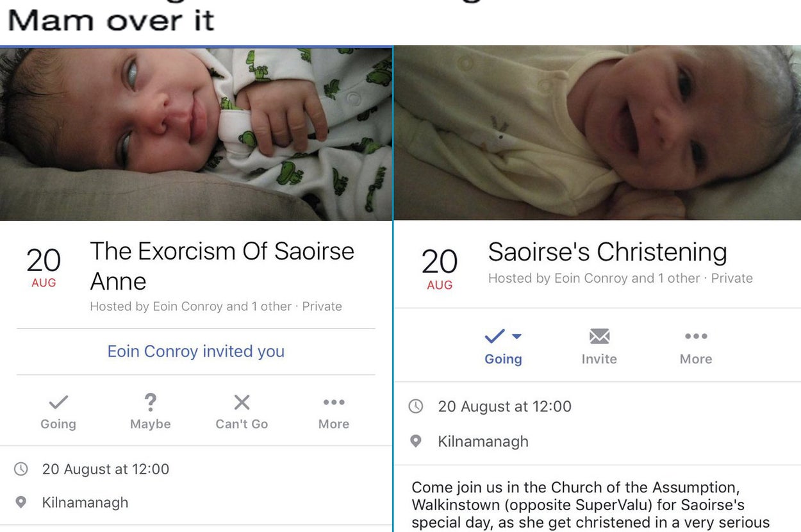Expand the Going dropdown arrow on Christening
This screenshot has width=801, height=532.
pos(517,336)
